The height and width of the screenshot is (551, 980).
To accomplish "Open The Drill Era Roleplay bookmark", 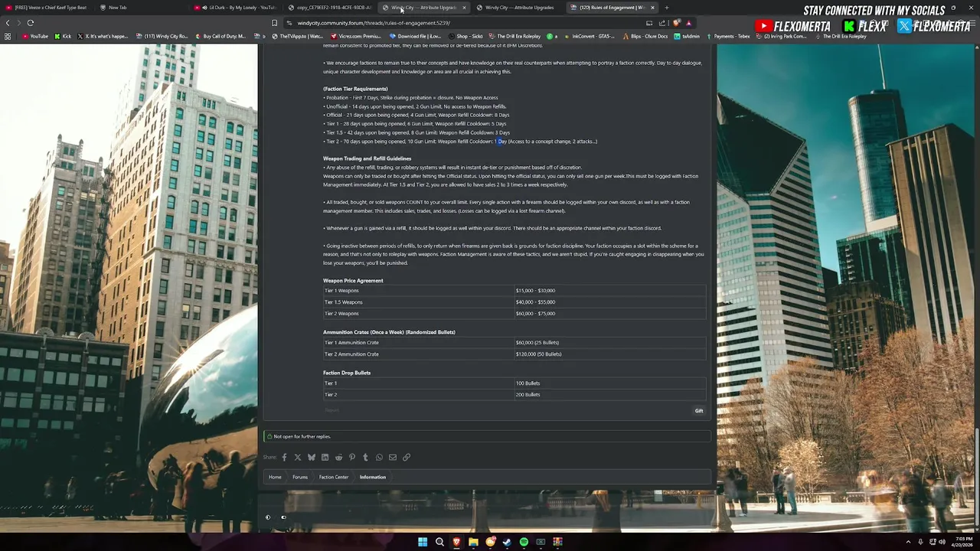I will [x=514, y=36].
